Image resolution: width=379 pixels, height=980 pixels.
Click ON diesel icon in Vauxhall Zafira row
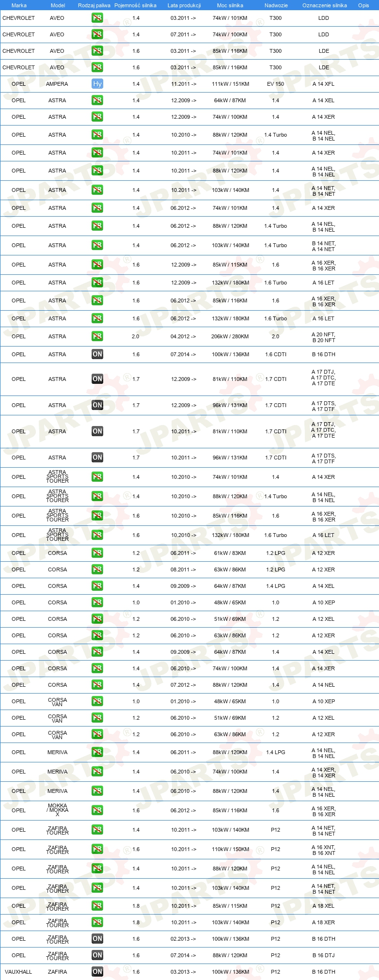click(97, 972)
